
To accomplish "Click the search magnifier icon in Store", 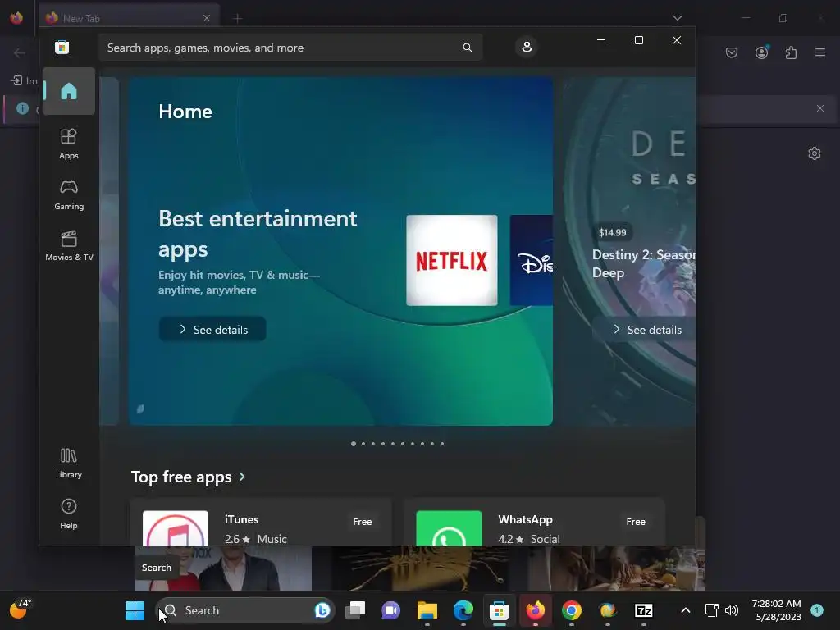I will [467, 48].
